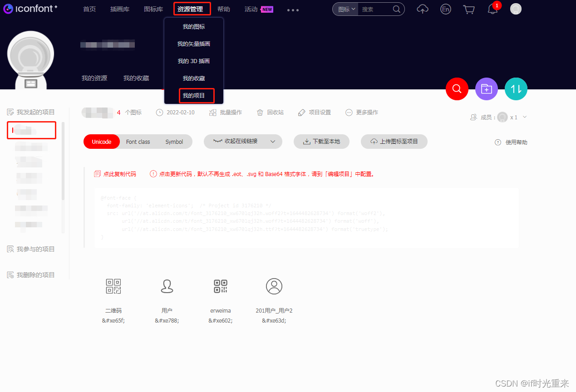Choose 我的收藏 from dropdown menu
The width and height of the screenshot is (576, 392).
pyautogui.click(x=194, y=78)
